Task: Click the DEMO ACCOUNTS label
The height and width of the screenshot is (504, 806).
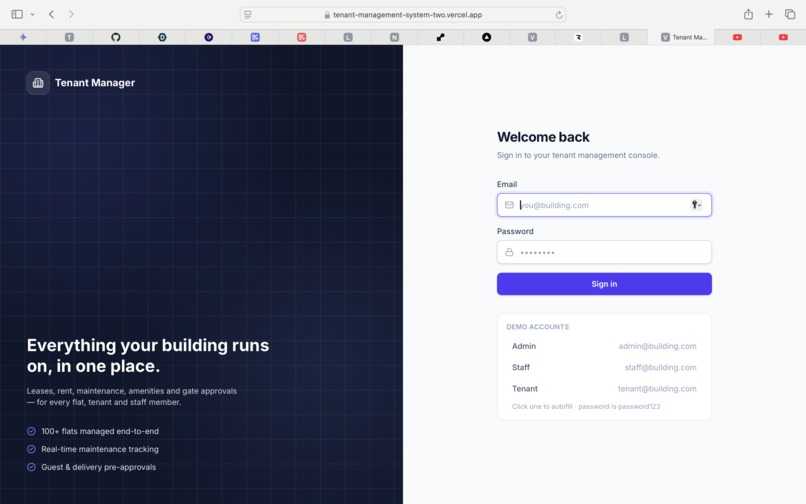Action: [x=537, y=327]
